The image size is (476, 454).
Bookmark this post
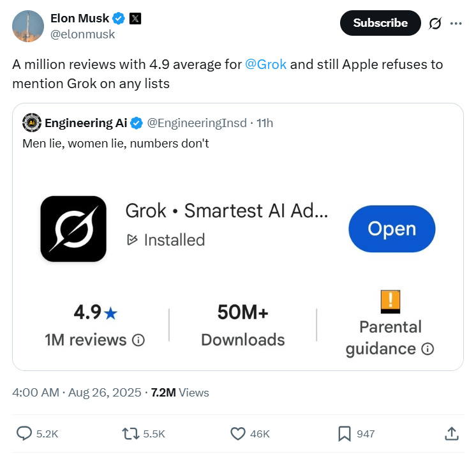[344, 434]
